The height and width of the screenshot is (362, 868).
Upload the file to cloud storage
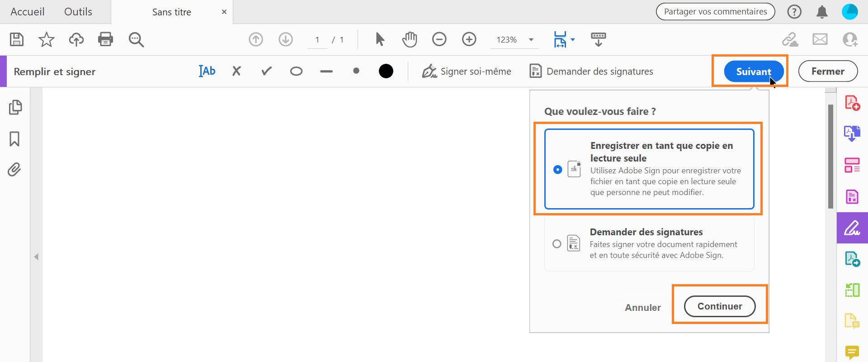(76, 39)
